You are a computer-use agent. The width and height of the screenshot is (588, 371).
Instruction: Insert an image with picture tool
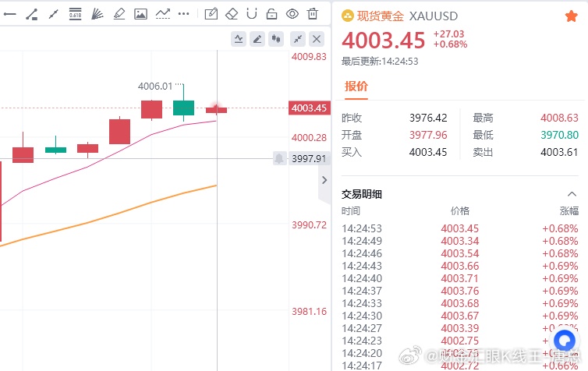[x=140, y=14]
